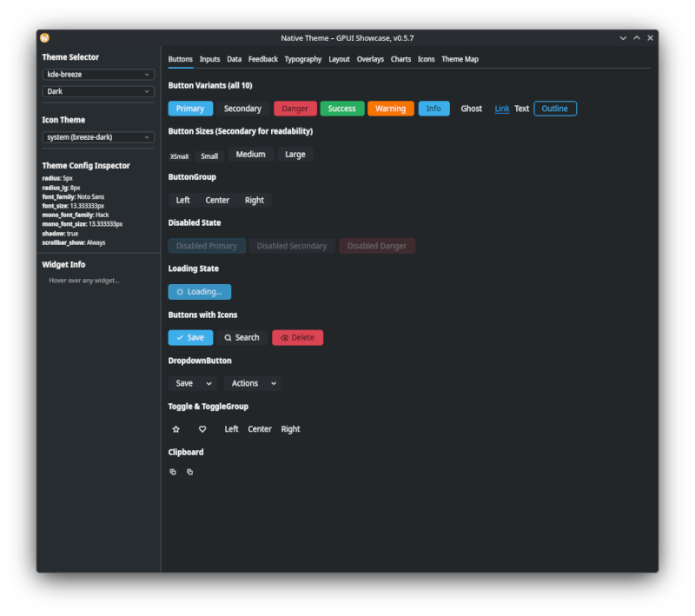The image size is (695, 616).
Task: Switch to the Inputs tab
Action: 209,59
